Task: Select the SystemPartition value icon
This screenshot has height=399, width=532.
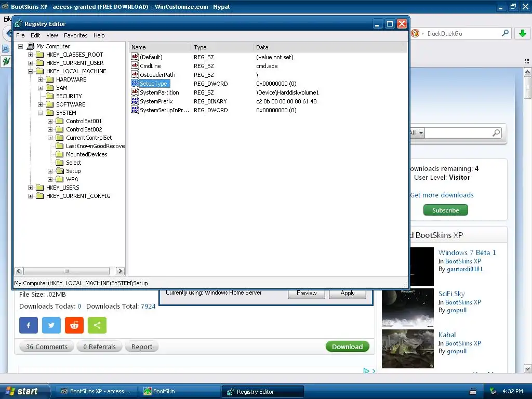Action: pyautogui.click(x=135, y=92)
